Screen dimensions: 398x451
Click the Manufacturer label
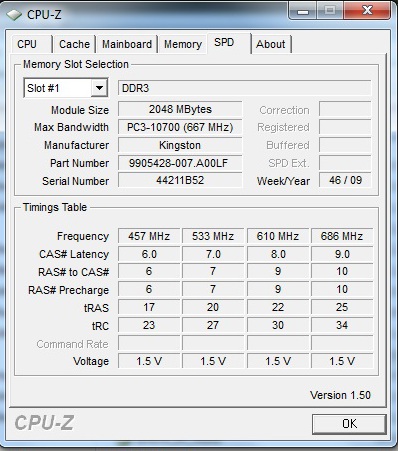pos(76,145)
